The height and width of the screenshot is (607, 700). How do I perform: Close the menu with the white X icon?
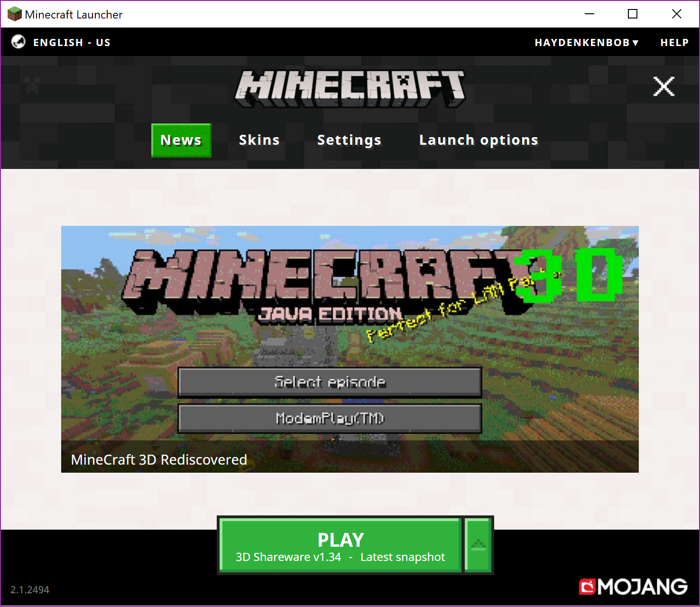[x=663, y=86]
